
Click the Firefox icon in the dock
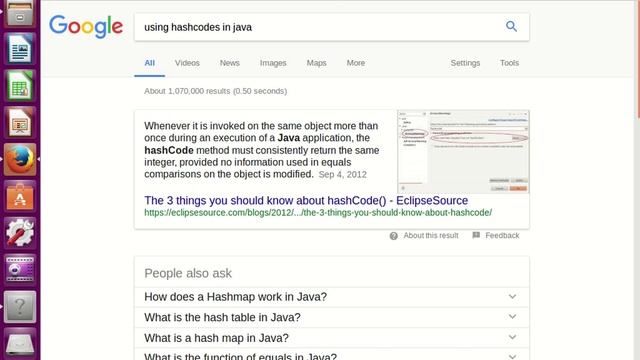pos(20,159)
